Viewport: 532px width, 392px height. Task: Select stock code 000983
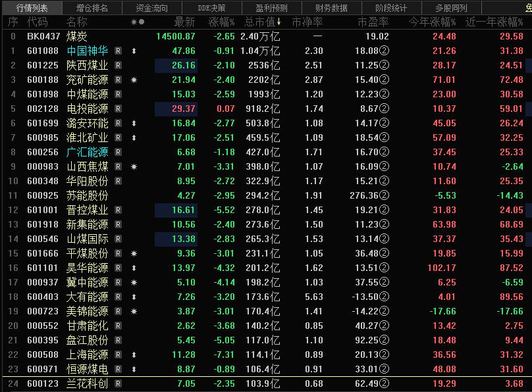[x=43, y=166]
